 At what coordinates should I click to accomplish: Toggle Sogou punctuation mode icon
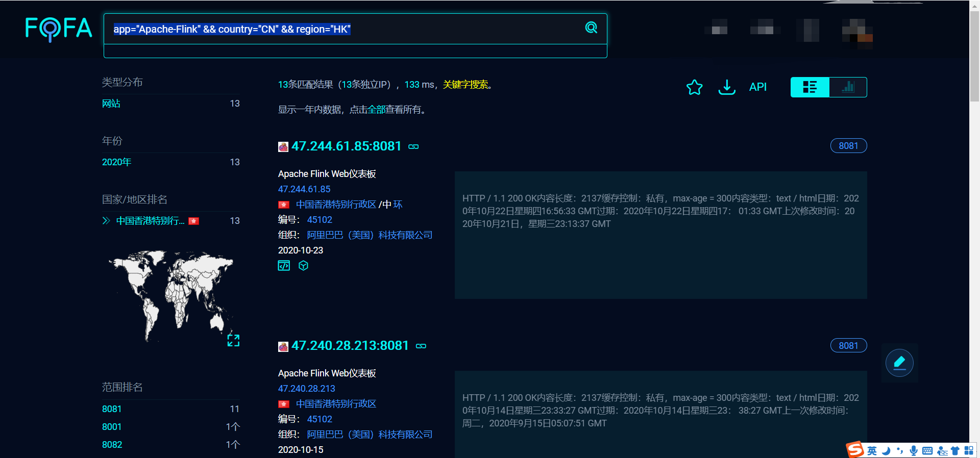coord(899,451)
